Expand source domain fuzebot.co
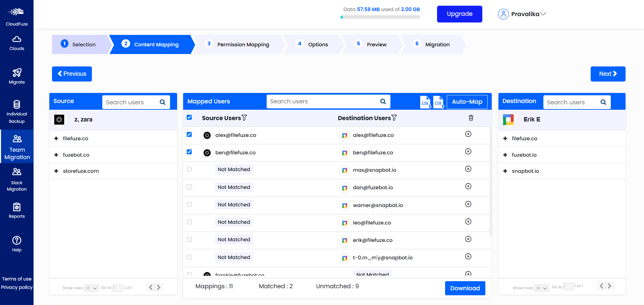Image resolution: width=644 pixels, height=305 pixels. (x=56, y=155)
